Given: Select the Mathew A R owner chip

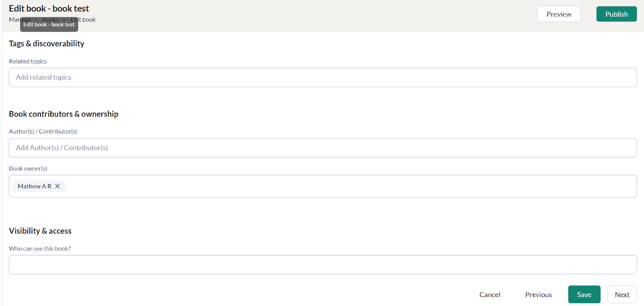Looking at the screenshot, I should (34, 186).
